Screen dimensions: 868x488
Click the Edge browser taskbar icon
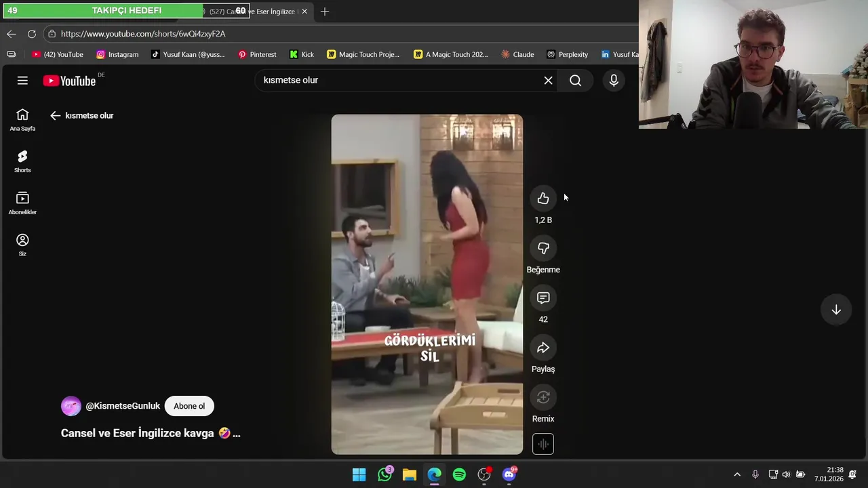tap(434, 474)
